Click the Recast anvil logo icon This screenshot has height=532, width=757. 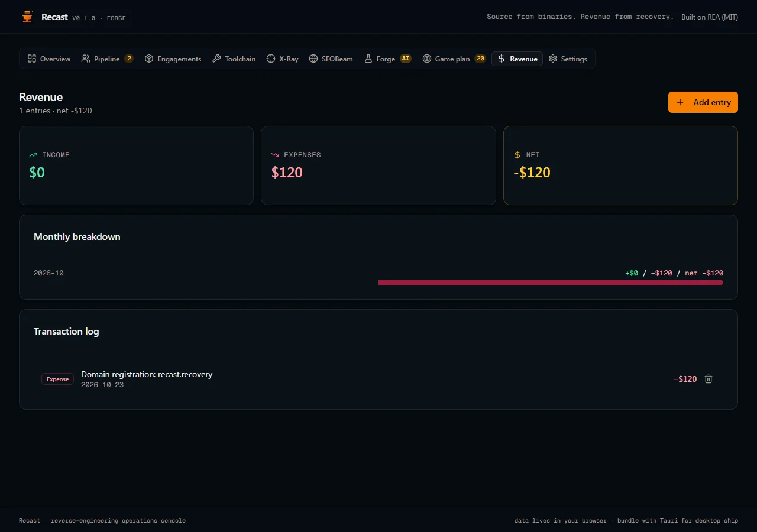pyautogui.click(x=27, y=17)
